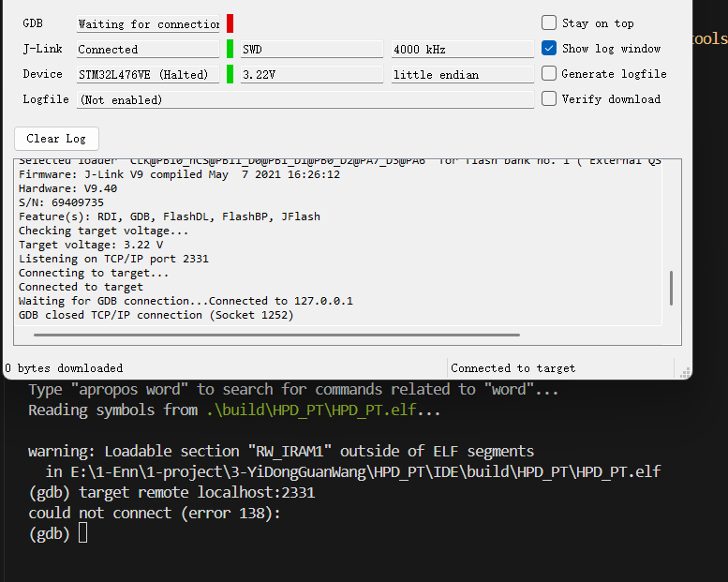Uncheck the Show log window checkbox

pyautogui.click(x=549, y=49)
